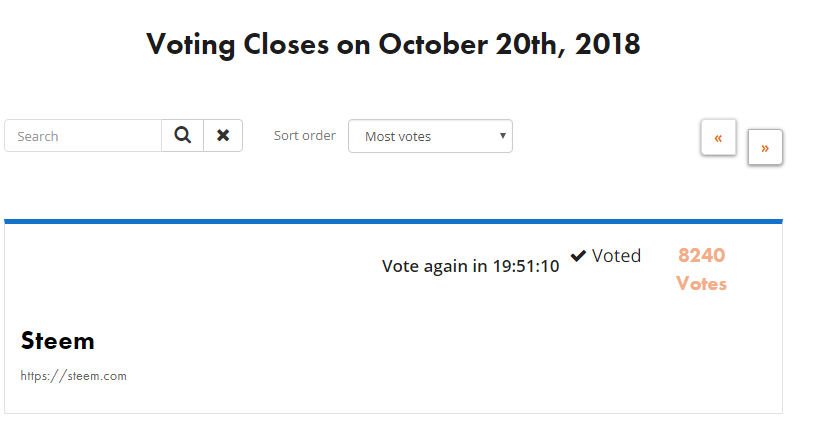This screenshot has width=834, height=429.
Task: Click the Vote again in countdown timer
Action: 470,266
